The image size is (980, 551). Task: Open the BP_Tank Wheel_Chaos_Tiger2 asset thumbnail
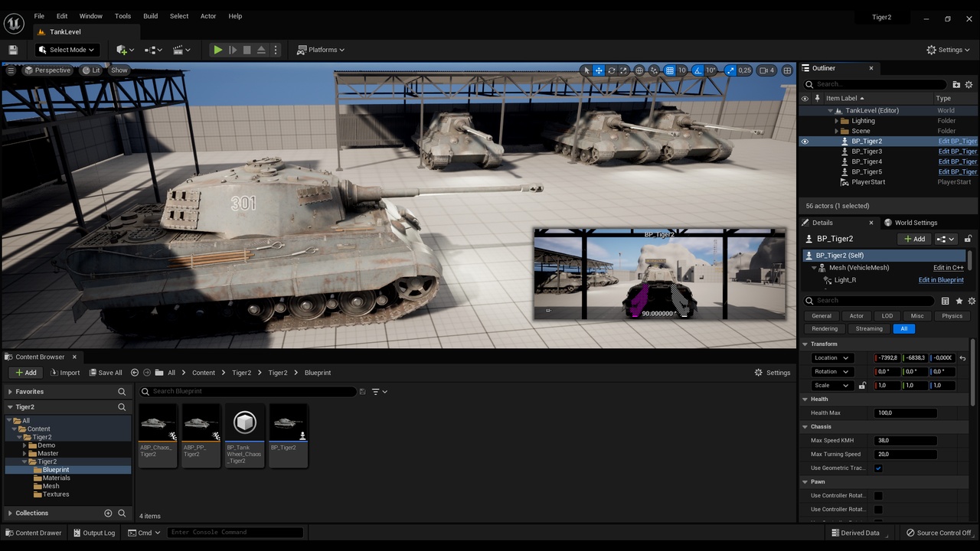244,435
